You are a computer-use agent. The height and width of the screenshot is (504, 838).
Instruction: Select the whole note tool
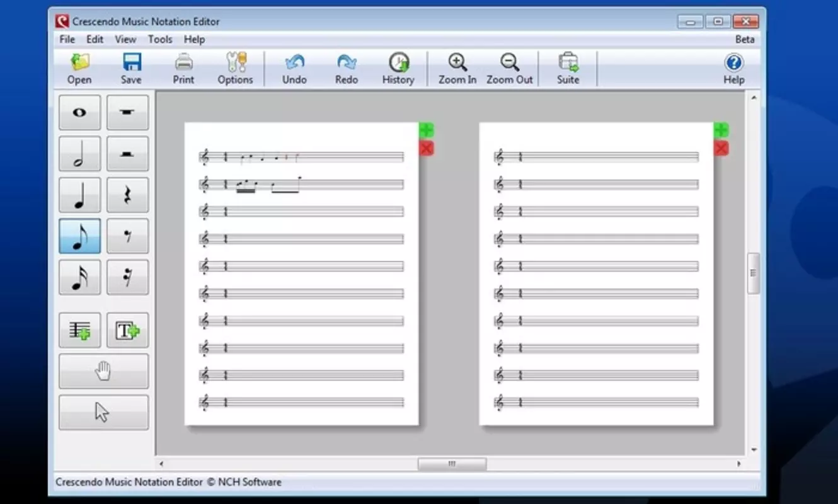[79, 113]
